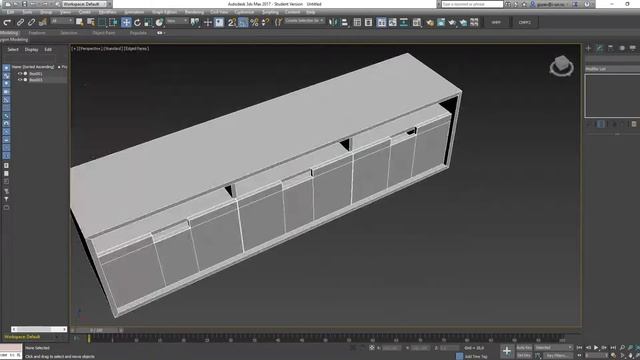Jump to the end frame
The width and height of the screenshot is (640, 360).
pyautogui.click(x=613, y=348)
